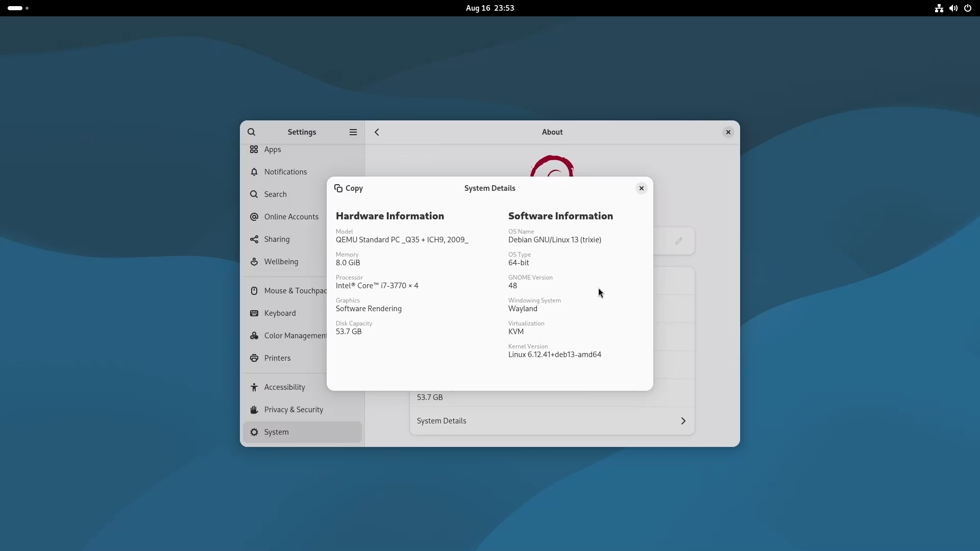Expand the System Details row chevron
Viewport: 980px width, 551px height.
point(682,421)
